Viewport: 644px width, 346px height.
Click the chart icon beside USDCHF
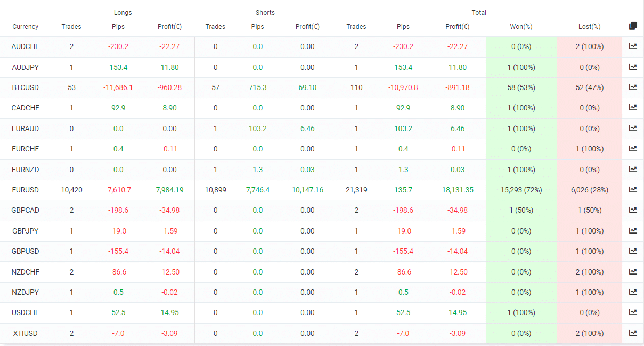633,312
